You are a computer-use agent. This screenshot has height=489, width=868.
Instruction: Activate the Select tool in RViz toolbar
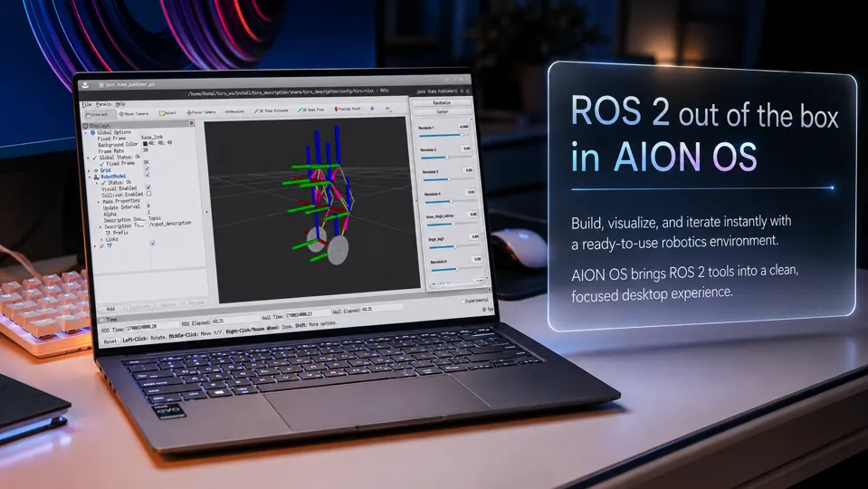pyautogui.click(x=167, y=113)
